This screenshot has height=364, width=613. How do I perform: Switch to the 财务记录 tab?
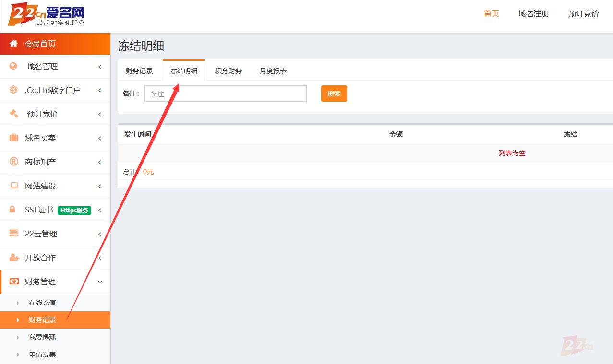pyautogui.click(x=139, y=71)
